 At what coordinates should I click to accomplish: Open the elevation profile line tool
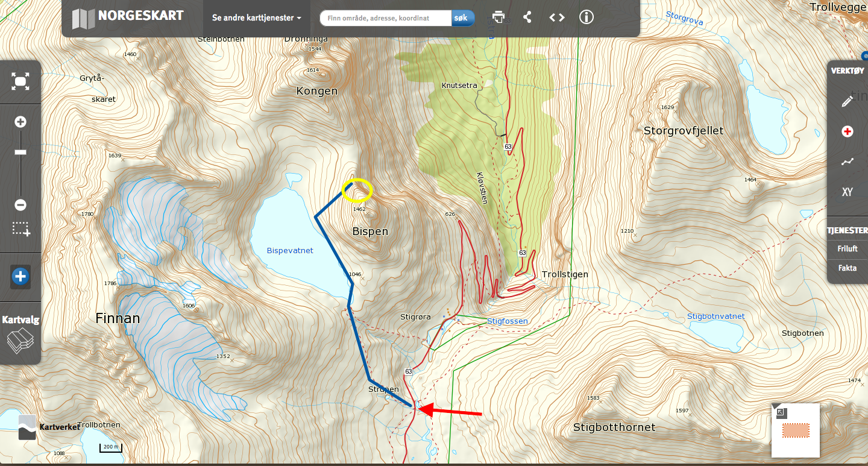point(848,162)
